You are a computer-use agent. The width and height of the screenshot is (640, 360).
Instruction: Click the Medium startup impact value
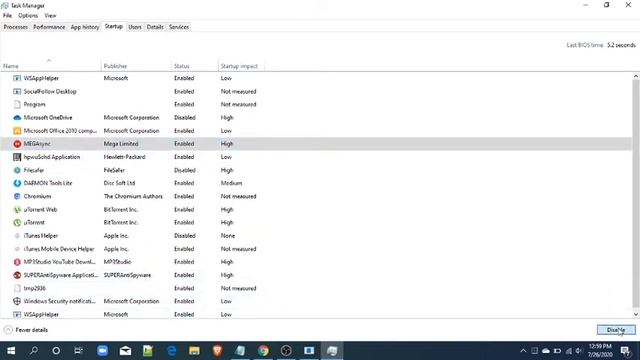[231, 183]
